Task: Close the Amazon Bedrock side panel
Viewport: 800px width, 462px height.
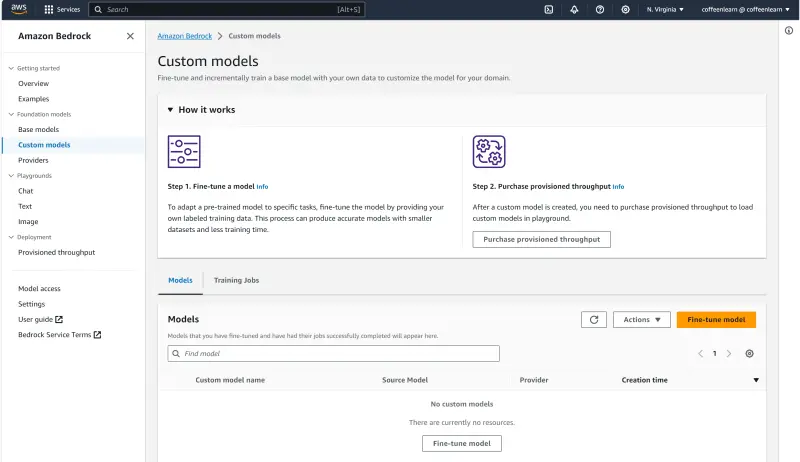Action: point(130,36)
